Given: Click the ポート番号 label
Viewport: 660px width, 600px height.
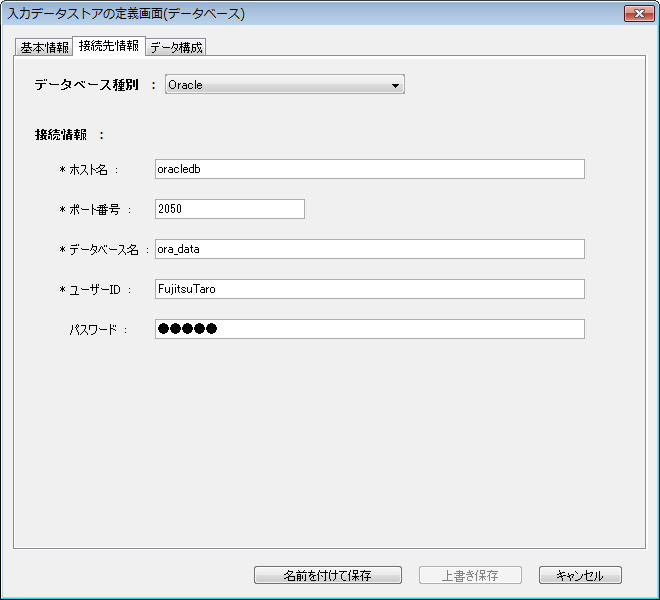Looking at the screenshot, I should pyautogui.click(x=94, y=209).
